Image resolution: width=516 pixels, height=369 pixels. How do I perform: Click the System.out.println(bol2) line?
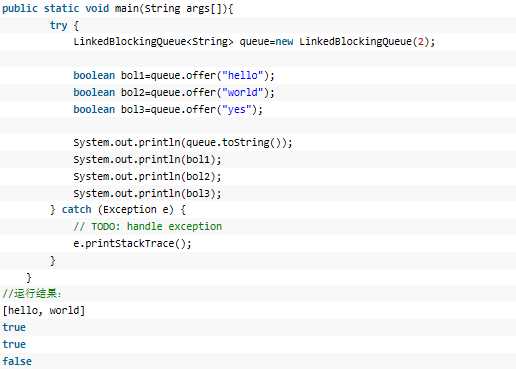[x=147, y=176]
